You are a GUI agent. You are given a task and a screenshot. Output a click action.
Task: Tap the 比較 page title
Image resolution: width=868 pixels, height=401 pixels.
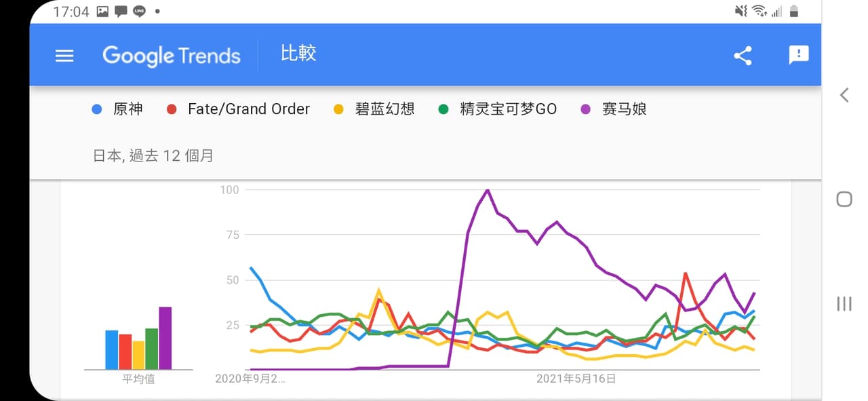coord(298,54)
